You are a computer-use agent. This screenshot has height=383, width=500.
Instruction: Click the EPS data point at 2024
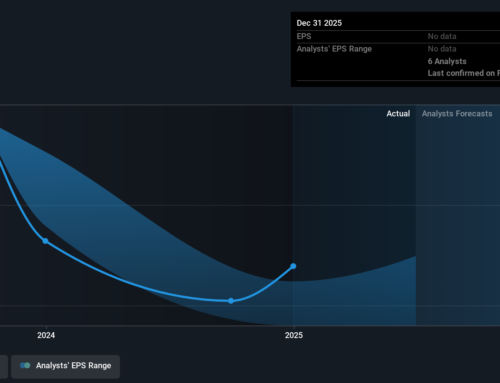click(46, 241)
